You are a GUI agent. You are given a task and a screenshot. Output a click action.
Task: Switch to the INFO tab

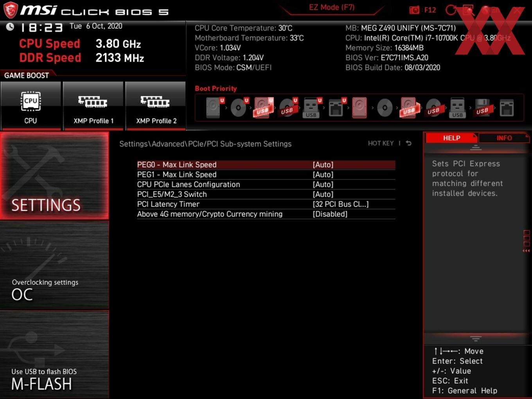504,138
